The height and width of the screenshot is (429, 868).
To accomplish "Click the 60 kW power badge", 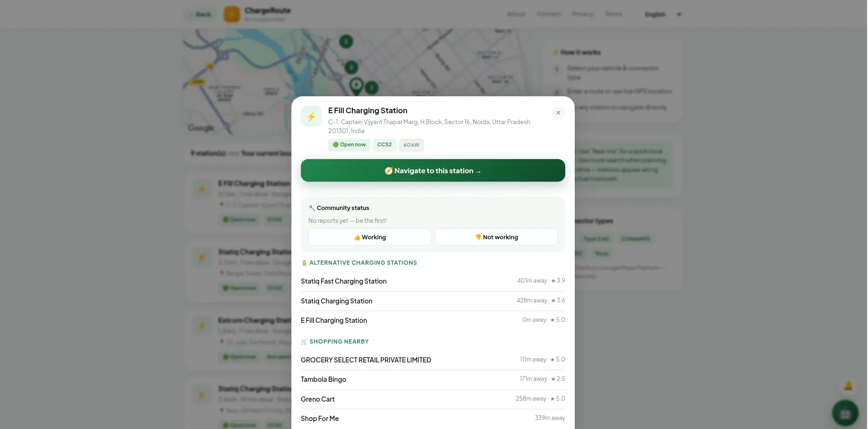I will click(x=411, y=145).
